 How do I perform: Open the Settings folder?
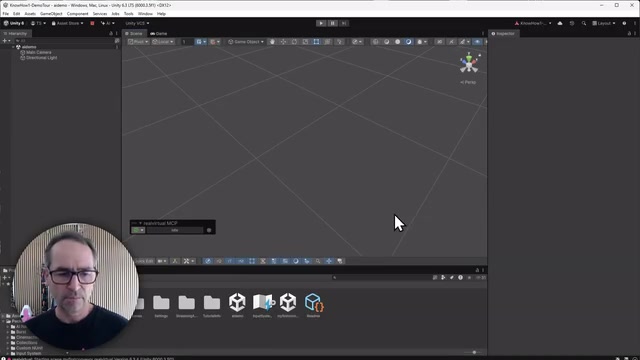click(x=161, y=305)
